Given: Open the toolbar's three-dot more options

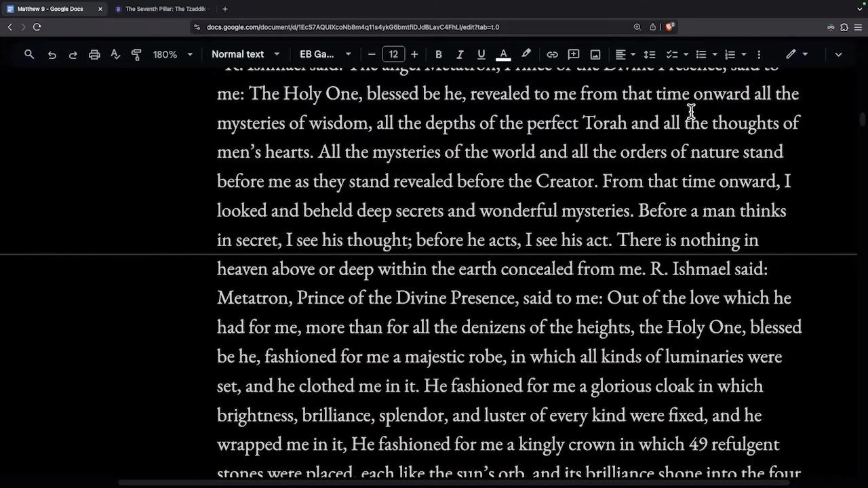Looking at the screenshot, I should pos(759,54).
